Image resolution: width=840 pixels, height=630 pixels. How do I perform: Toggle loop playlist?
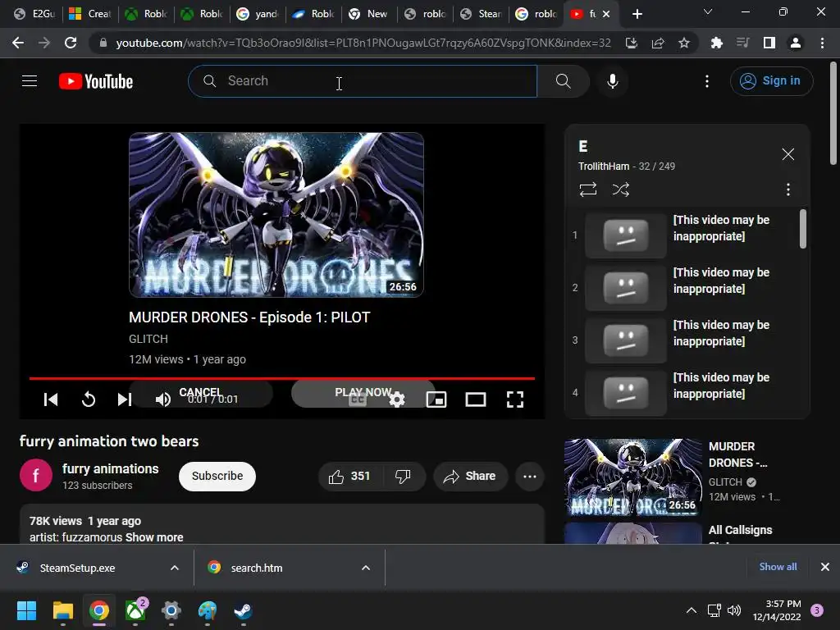click(587, 189)
